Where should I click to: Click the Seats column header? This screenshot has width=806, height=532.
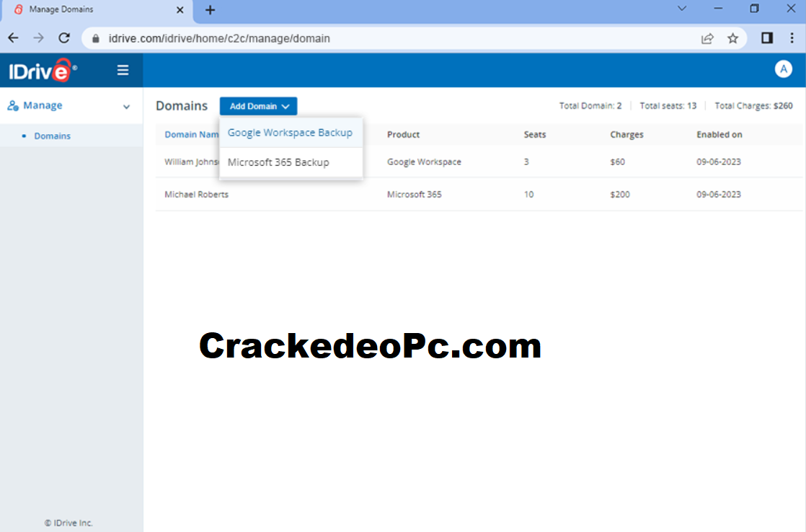pyautogui.click(x=535, y=135)
